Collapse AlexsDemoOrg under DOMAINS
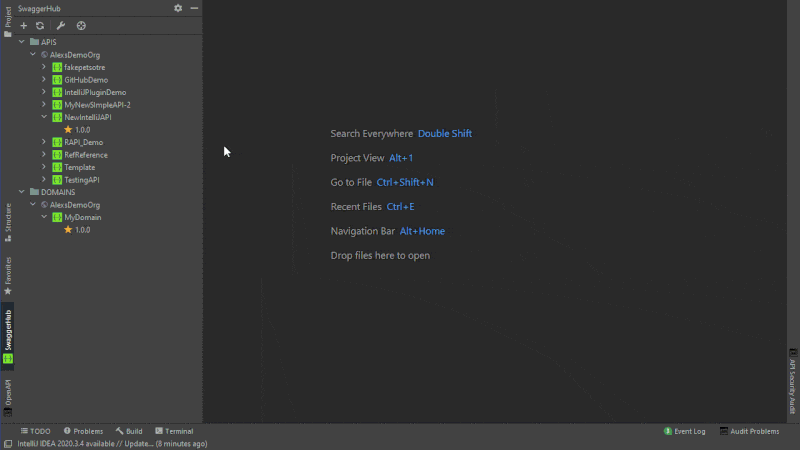Screen dimensions: 800x450 tap(33, 204)
